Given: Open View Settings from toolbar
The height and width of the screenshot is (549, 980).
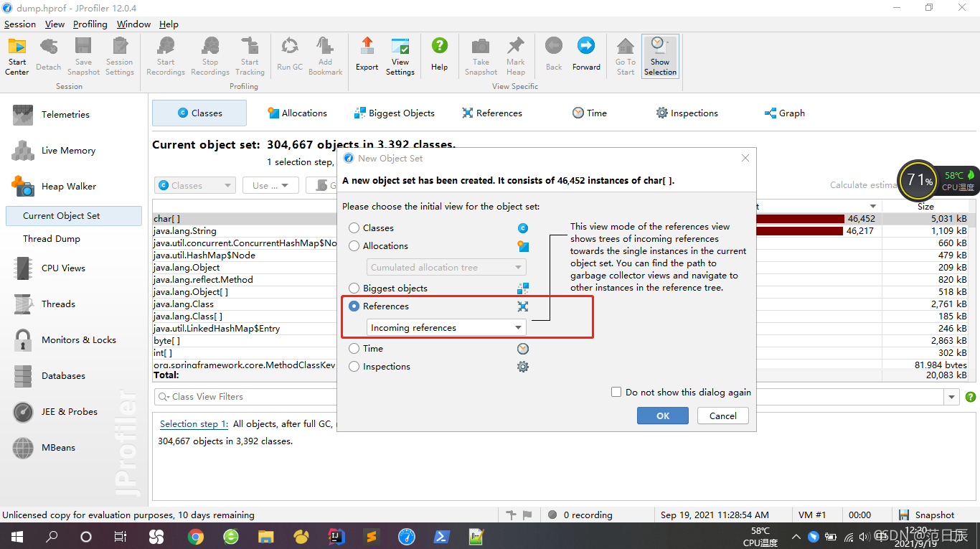Looking at the screenshot, I should pos(400,56).
